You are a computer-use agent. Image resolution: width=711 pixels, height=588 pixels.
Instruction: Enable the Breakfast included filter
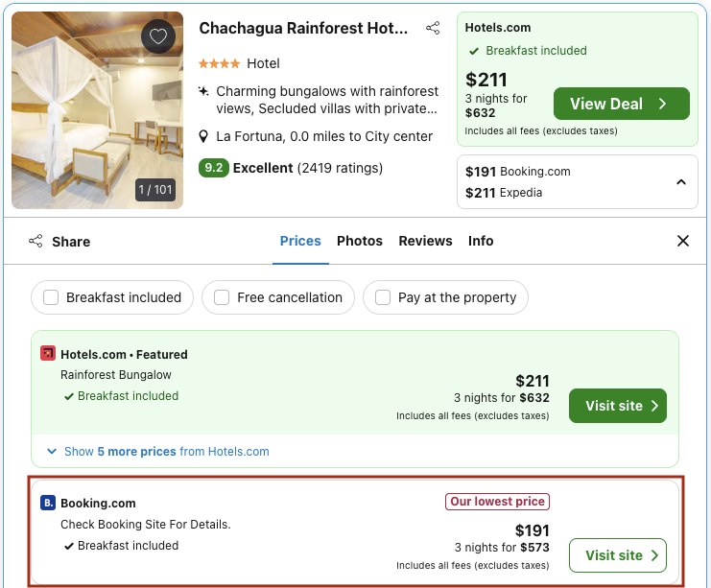(52, 297)
